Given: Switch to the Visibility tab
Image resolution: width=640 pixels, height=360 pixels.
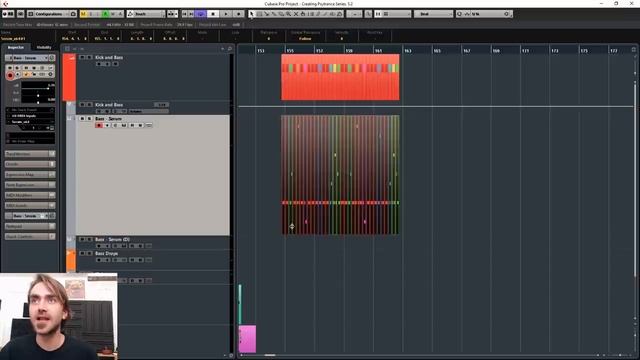Looking at the screenshot, I should pos(44,47).
